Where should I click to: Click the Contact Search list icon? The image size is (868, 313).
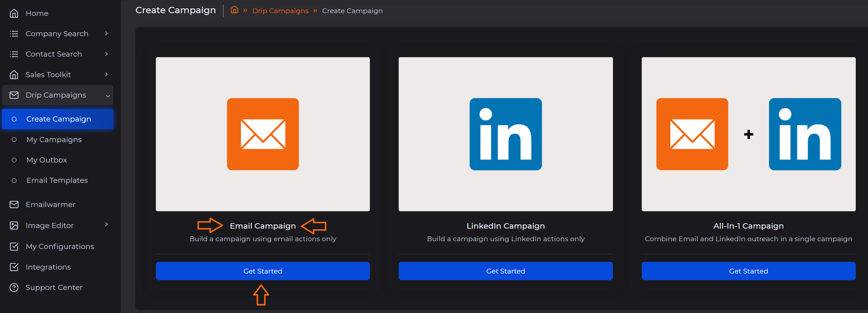click(x=14, y=54)
